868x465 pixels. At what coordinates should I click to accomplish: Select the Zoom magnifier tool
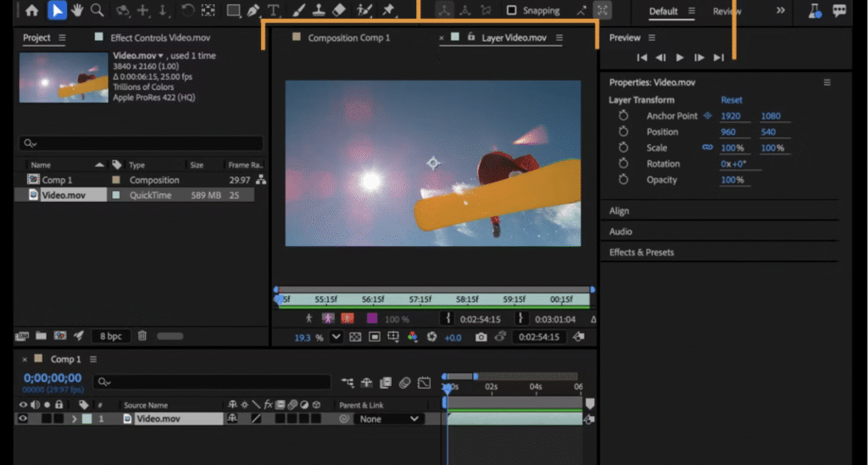(x=97, y=10)
